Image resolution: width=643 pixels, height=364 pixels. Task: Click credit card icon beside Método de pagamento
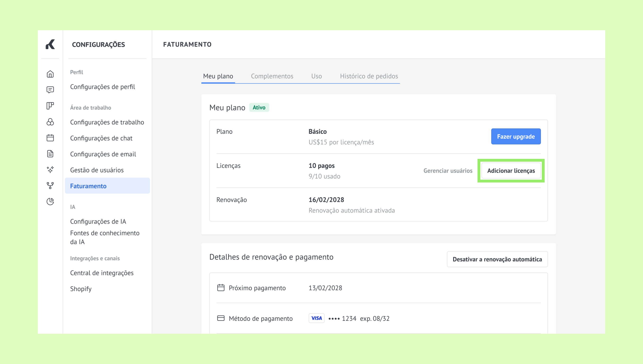click(x=221, y=318)
